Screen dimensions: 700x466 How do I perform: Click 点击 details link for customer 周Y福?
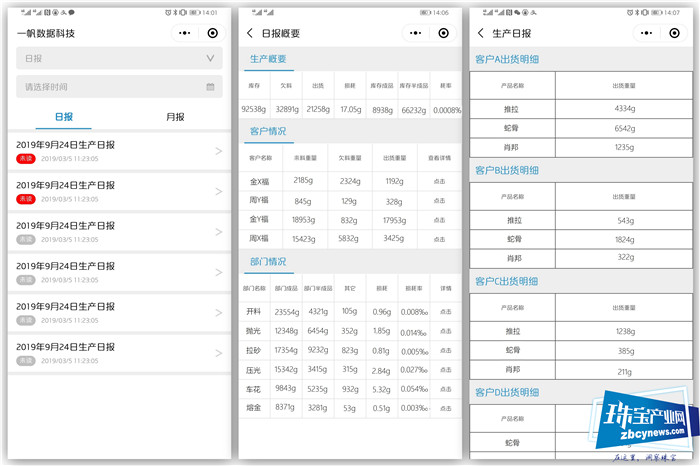point(439,201)
